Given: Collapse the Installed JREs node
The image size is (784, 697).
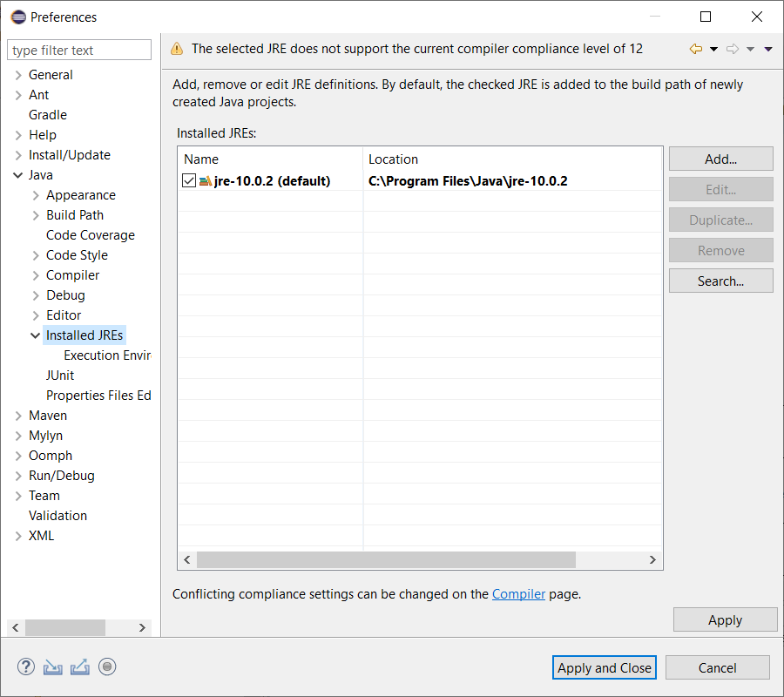Looking at the screenshot, I should click(36, 335).
